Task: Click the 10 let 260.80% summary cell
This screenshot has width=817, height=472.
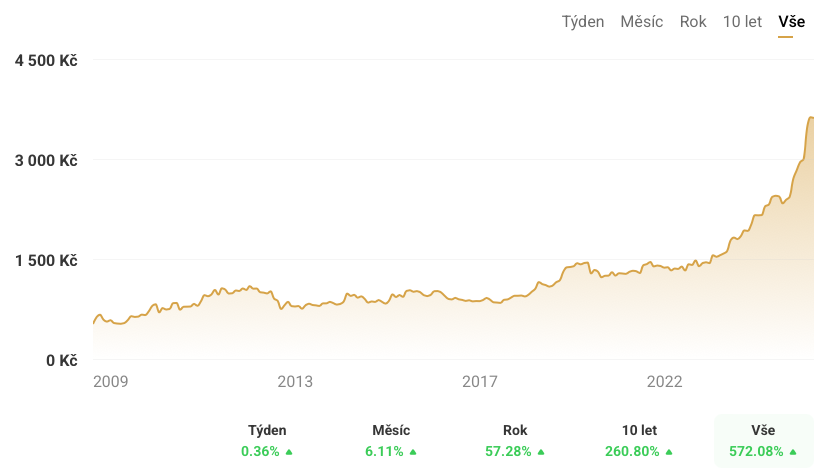Action: click(639, 441)
